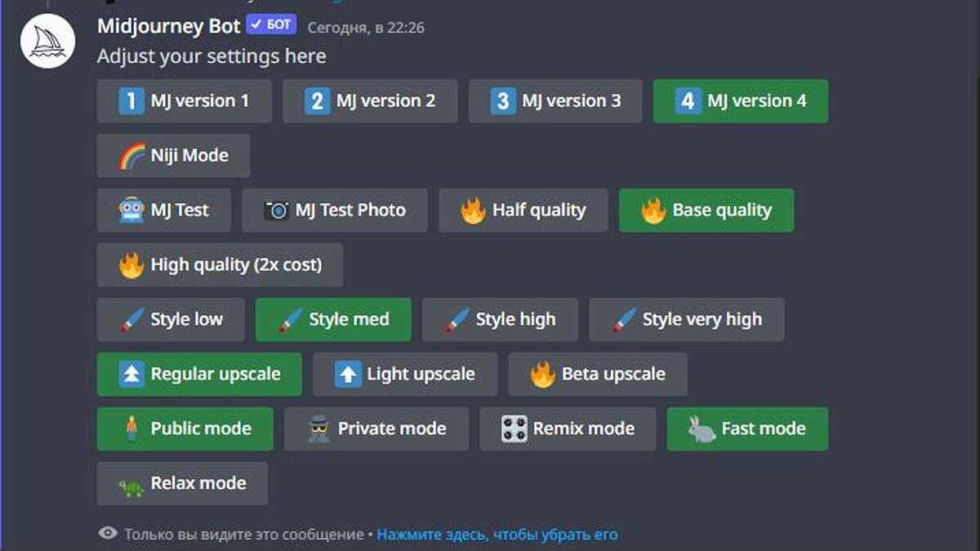Click the rainbow icon on Niji Mode
Screen dimensions: 980x551
coord(131,156)
